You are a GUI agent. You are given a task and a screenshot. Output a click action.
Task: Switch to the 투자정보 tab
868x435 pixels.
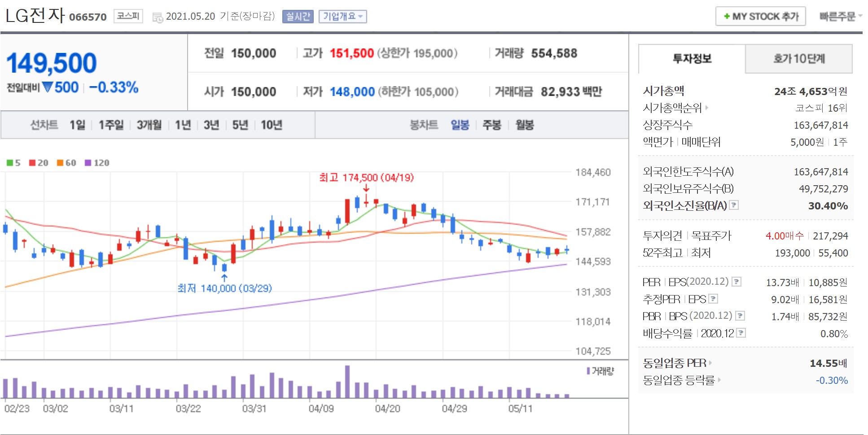[692, 59]
